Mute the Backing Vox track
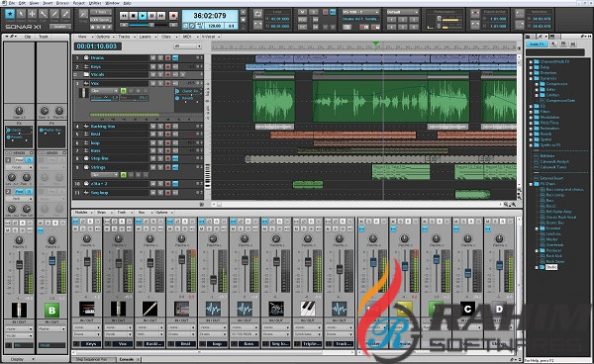Viewport: 594px width, 364px height. click(x=152, y=126)
